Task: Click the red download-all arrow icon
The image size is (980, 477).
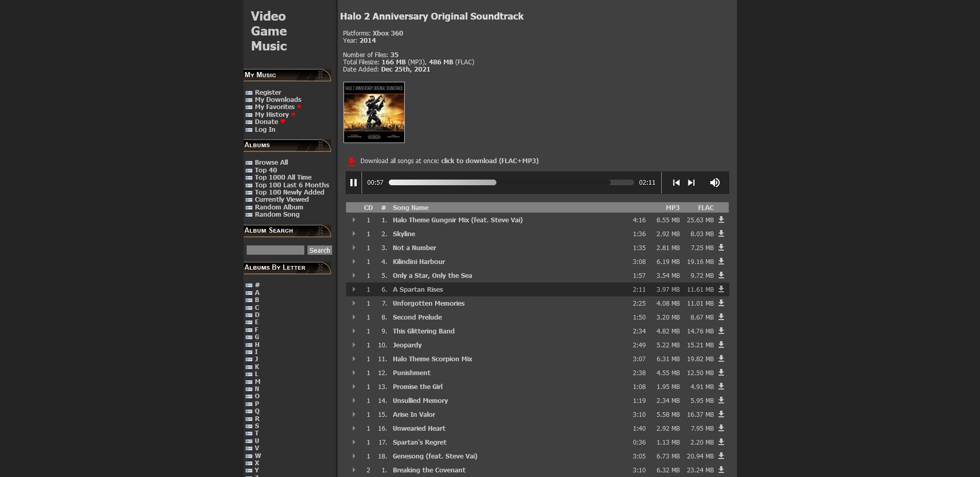Action: pyautogui.click(x=351, y=161)
